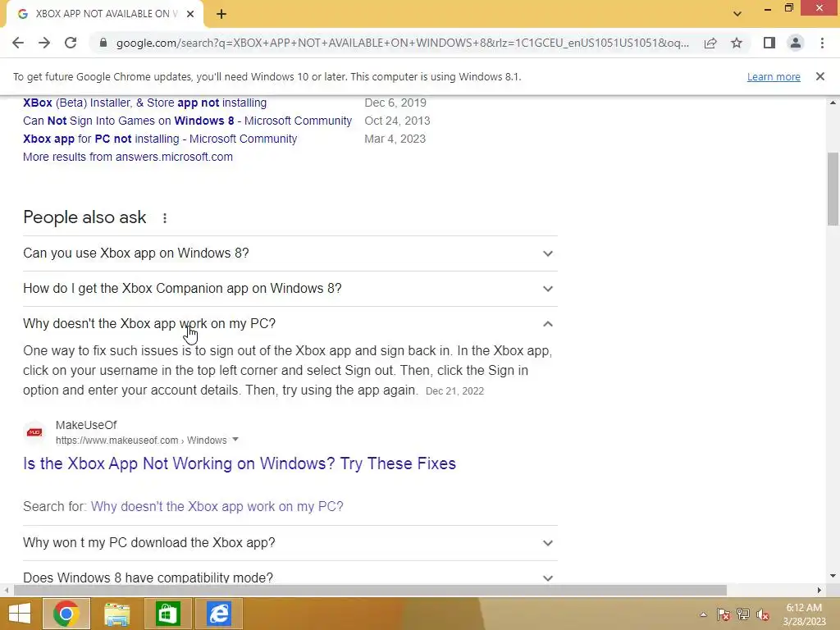This screenshot has height=630, width=840.
Task: Expand 'How do I get the Xbox Companion app'
Action: pyautogui.click(x=290, y=289)
